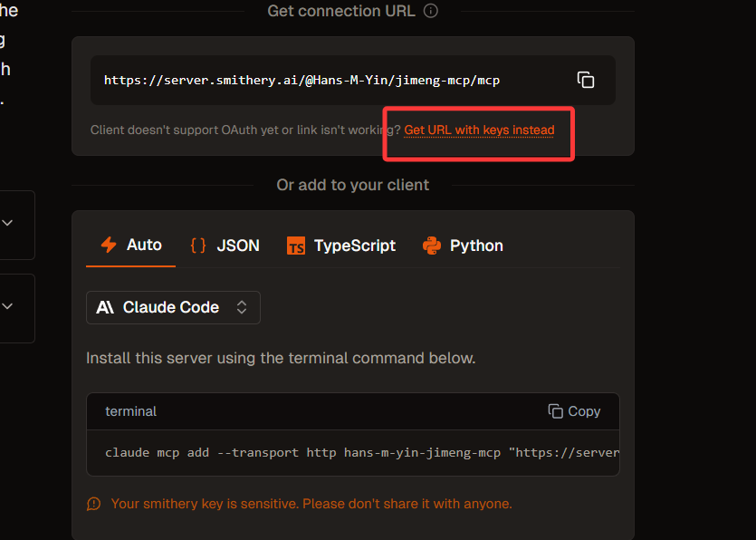
Task: Switch to the Auto tab
Action: (x=130, y=246)
